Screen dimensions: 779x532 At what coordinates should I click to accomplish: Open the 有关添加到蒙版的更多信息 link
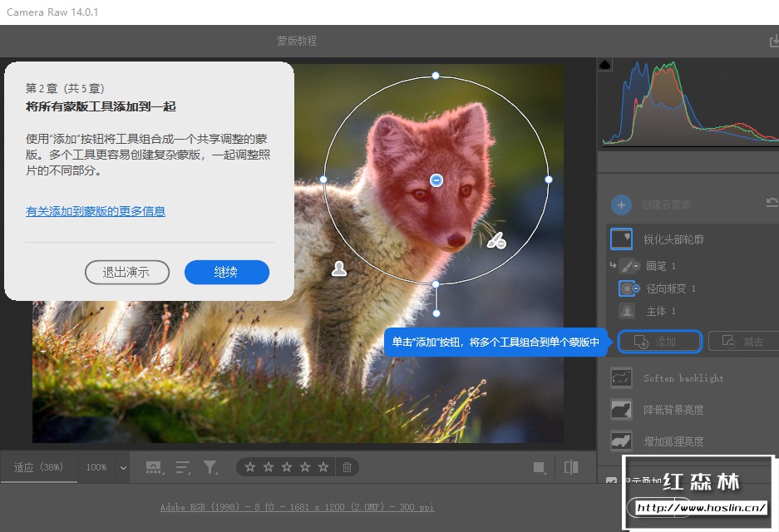96,211
